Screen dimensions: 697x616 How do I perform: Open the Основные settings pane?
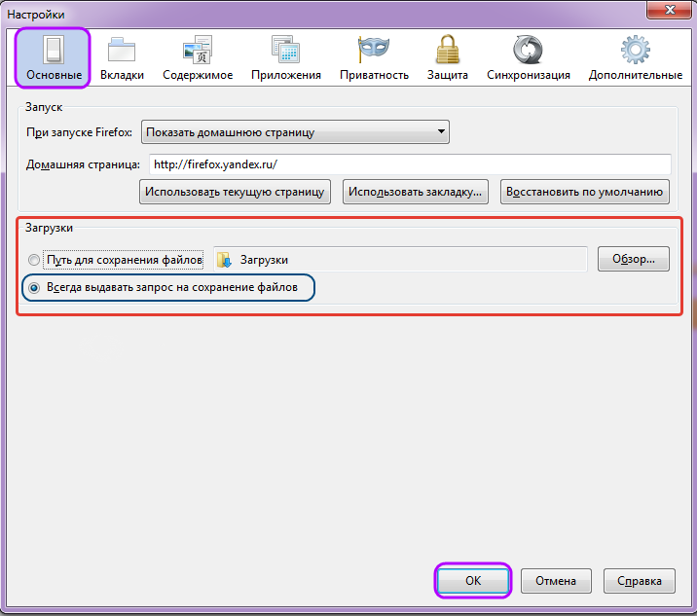pos(54,58)
